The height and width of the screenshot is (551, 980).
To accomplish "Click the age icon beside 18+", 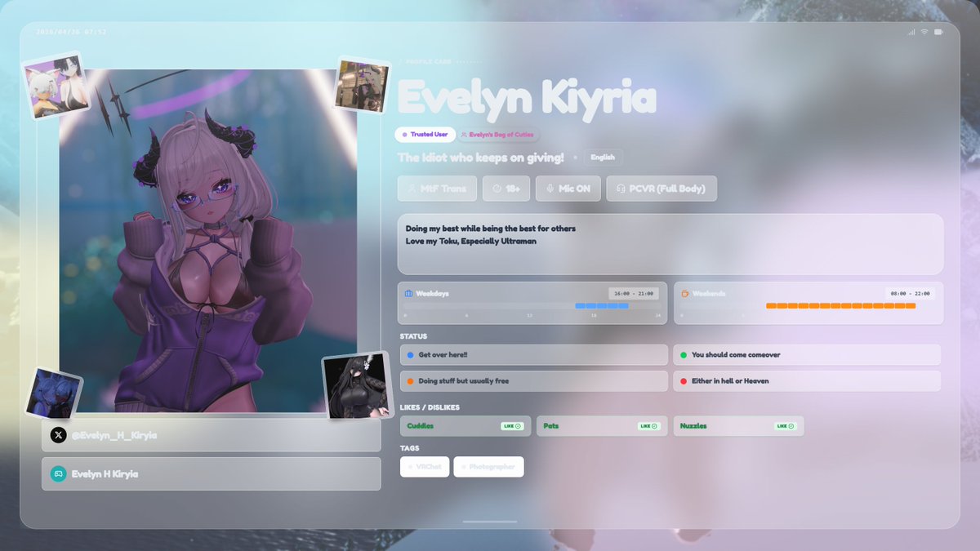I will coord(497,189).
